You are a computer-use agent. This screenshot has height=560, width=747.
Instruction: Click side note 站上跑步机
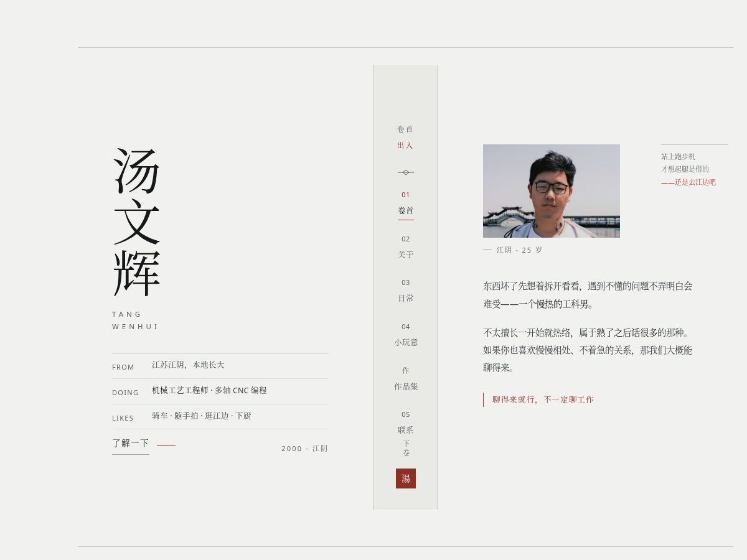coord(679,157)
